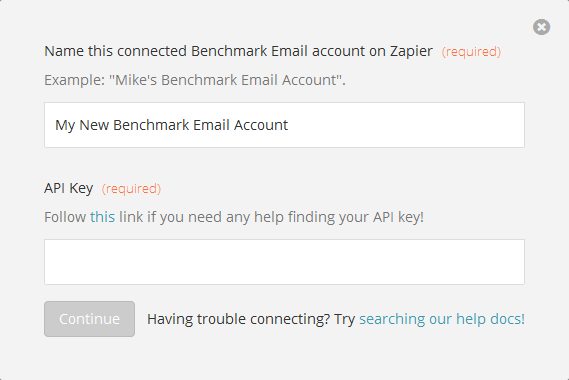The width and height of the screenshot is (569, 380).
Task: Click the 'Having trouble connecting? Try' text
Action: tap(251, 319)
